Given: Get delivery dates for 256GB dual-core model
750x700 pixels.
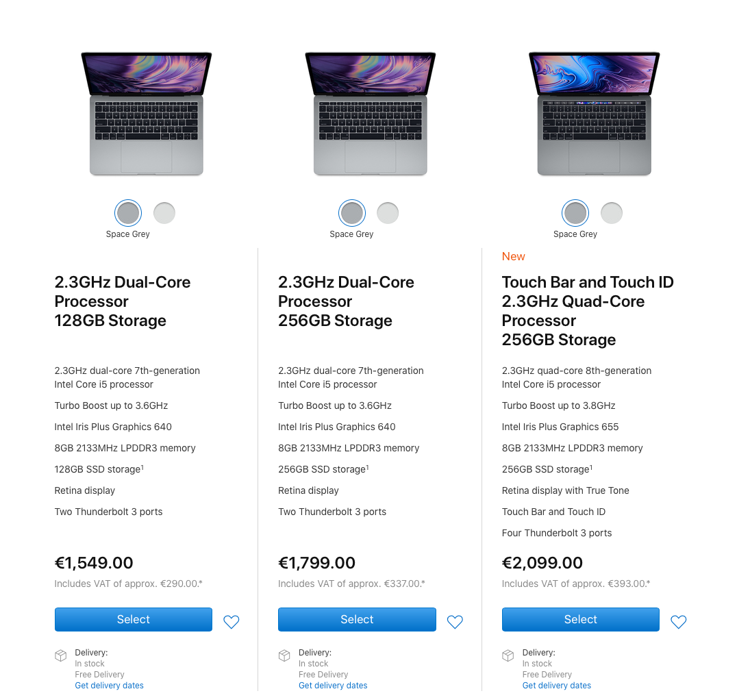Looking at the screenshot, I should pyautogui.click(x=333, y=685).
